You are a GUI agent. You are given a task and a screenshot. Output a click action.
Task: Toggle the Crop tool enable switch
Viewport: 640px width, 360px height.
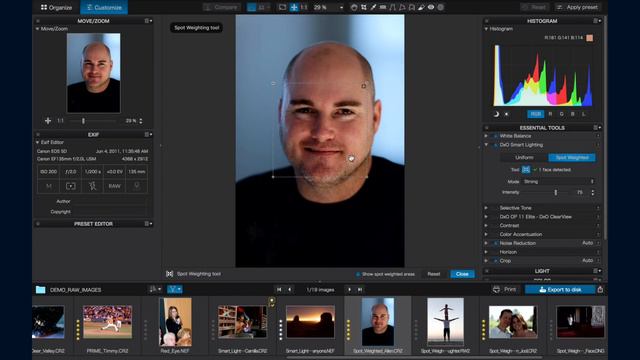pyautogui.click(x=496, y=261)
